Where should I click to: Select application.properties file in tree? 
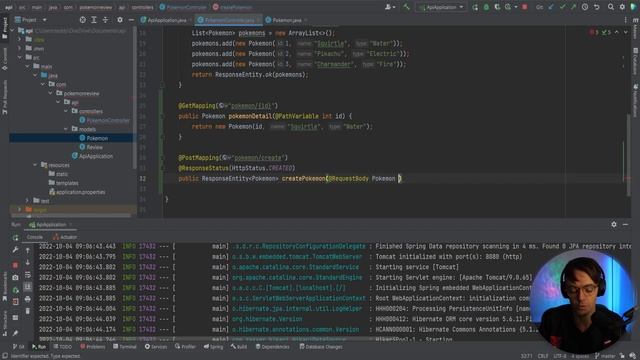tap(77, 192)
